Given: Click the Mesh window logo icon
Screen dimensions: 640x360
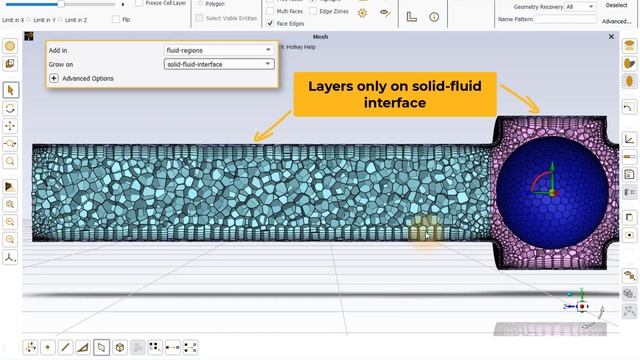Looking at the screenshot, I should point(29,36).
